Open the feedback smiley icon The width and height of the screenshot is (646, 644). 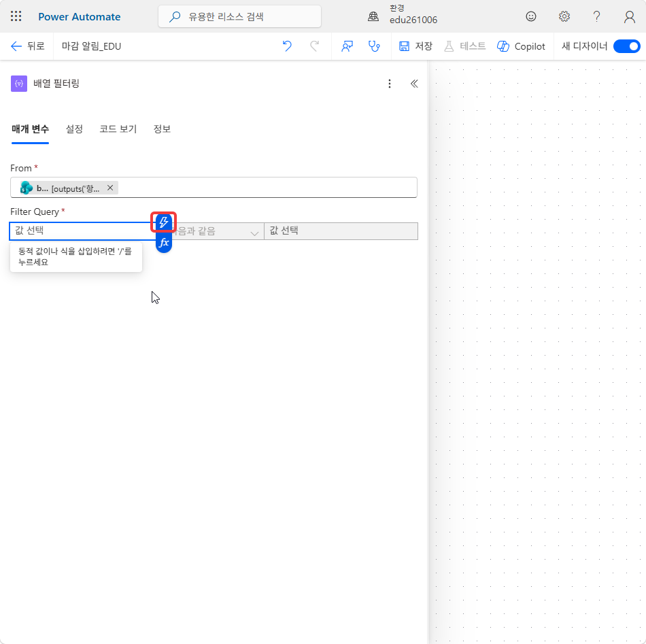(x=530, y=16)
